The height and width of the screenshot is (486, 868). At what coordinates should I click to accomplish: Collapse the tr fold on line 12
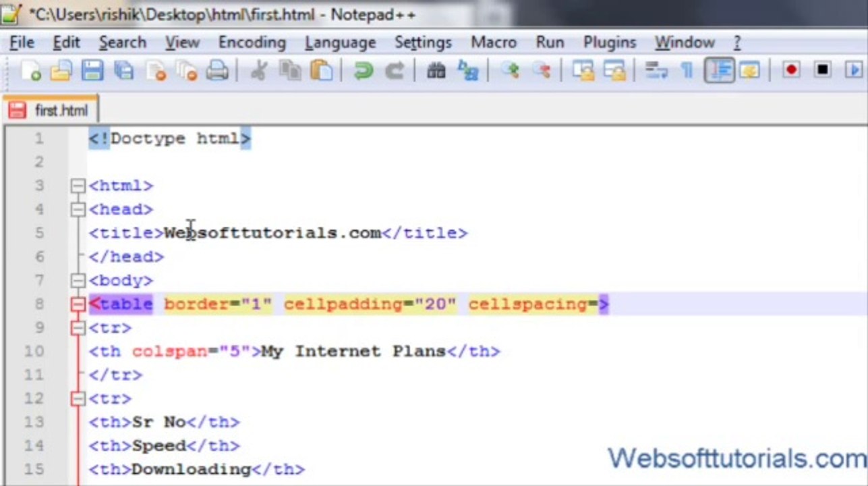78,398
